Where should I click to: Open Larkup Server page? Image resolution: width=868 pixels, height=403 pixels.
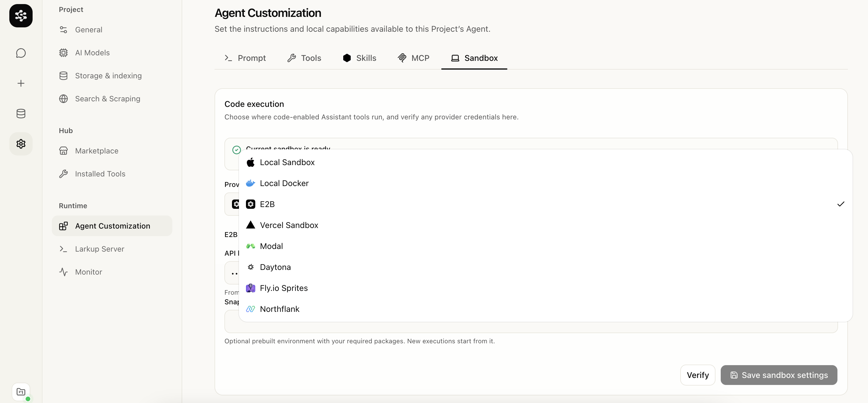[112, 249]
